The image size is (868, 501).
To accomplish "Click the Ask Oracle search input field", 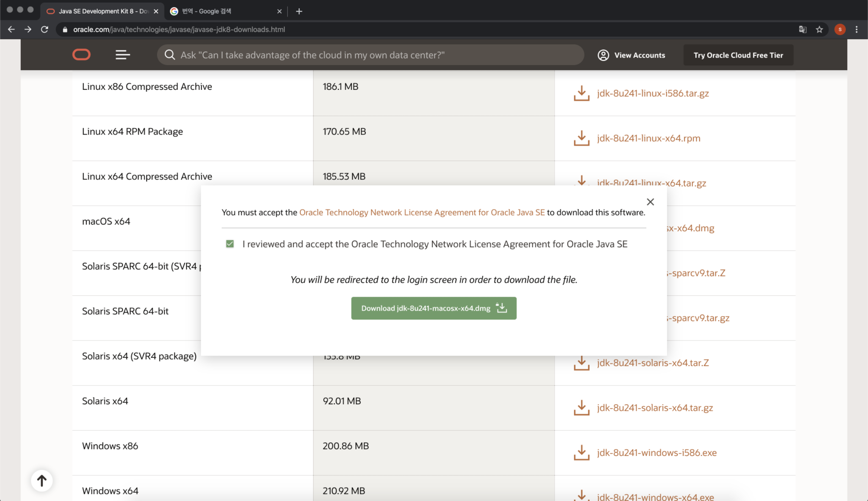I will [x=373, y=55].
